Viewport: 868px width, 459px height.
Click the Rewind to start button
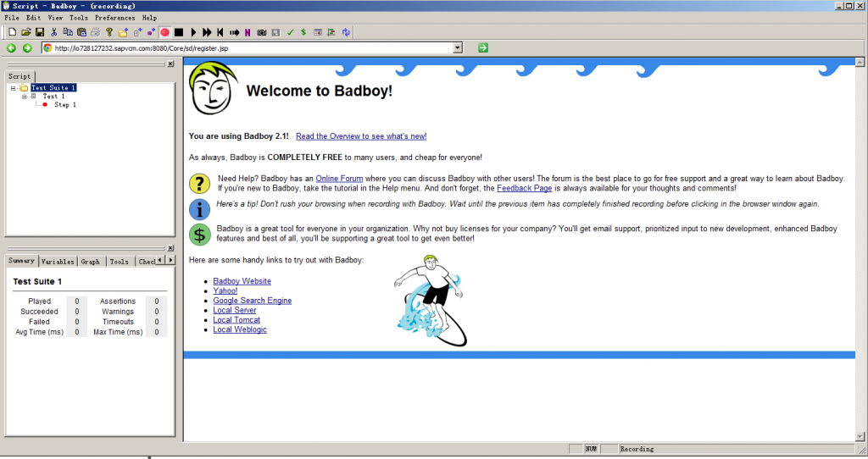[220, 32]
